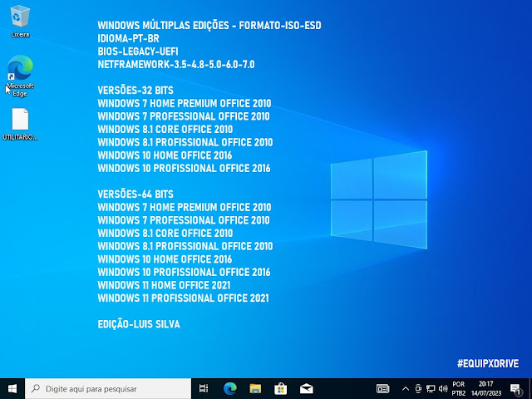Open the clock showing 20:17
The width and height of the screenshot is (532, 399).
click(486, 388)
